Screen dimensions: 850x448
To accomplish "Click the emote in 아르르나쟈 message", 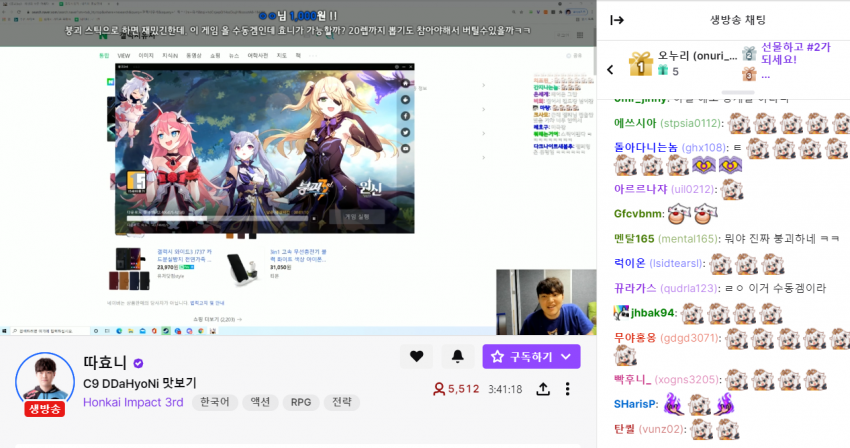I will coord(732,189).
